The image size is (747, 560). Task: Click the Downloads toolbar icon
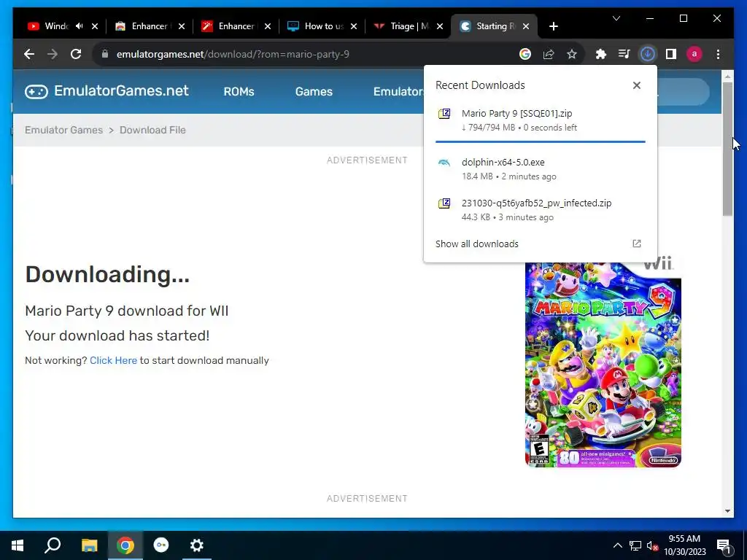(648, 54)
